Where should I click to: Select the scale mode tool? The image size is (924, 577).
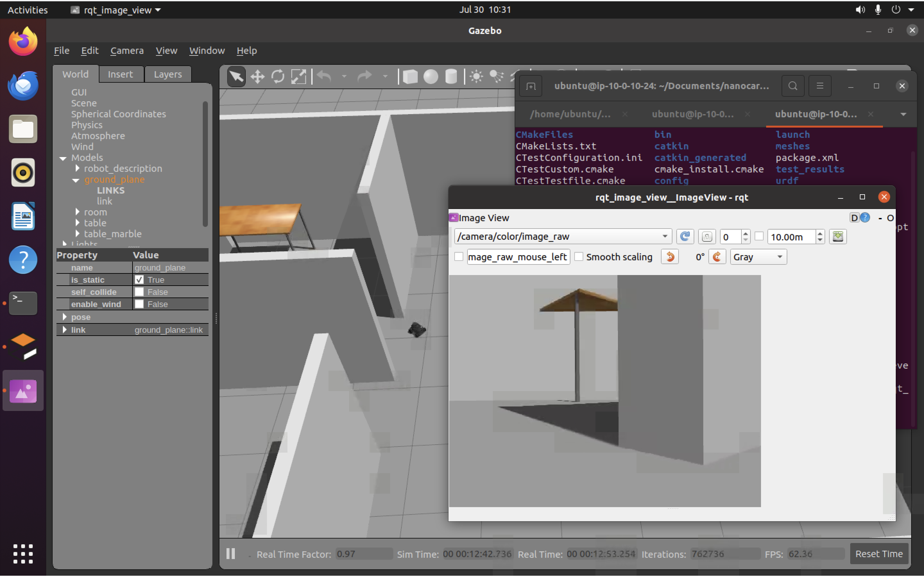298,77
